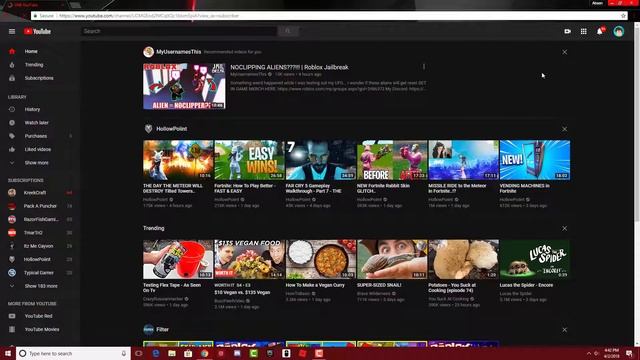This screenshot has width=640, height=360.
Task: Dismiss the Trending section
Action: [564, 228]
